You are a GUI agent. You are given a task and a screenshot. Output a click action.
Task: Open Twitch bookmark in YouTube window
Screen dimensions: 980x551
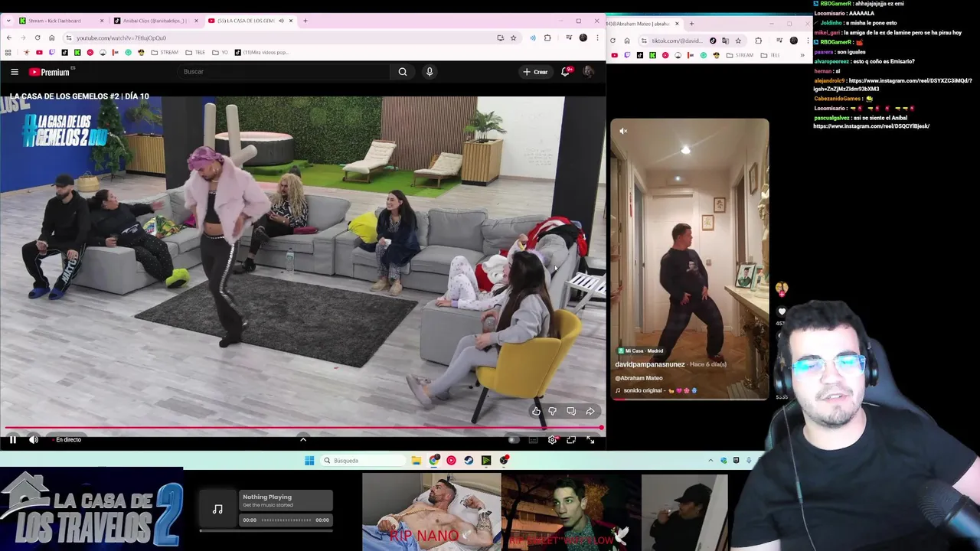click(52, 53)
